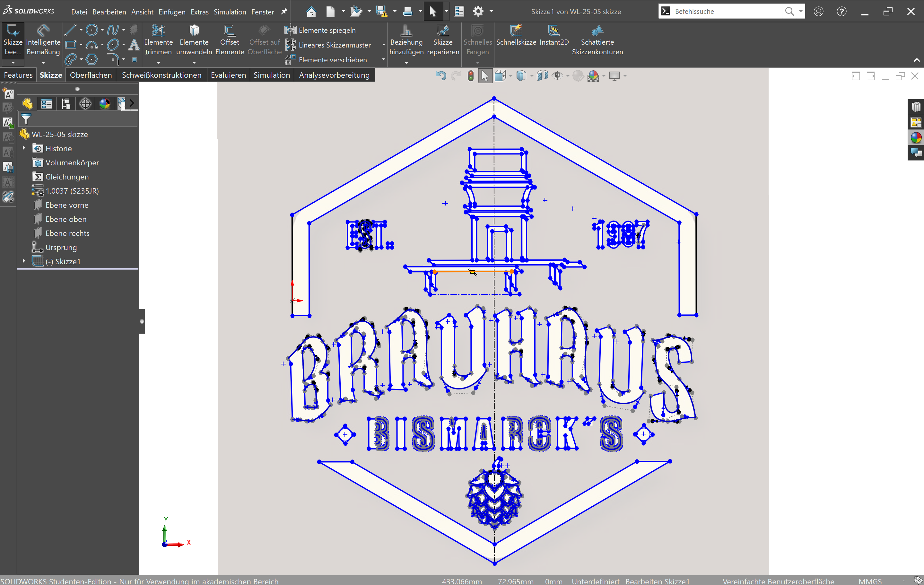Select the Line sketch tool
The height and width of the screenshot is (585, 924).
[x=70, y=30]
